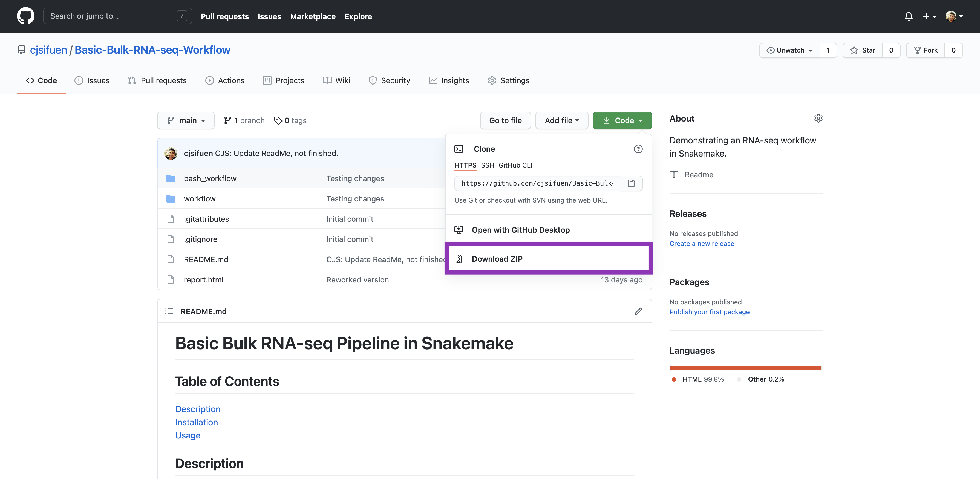Open the Security tab

(389, 80)
